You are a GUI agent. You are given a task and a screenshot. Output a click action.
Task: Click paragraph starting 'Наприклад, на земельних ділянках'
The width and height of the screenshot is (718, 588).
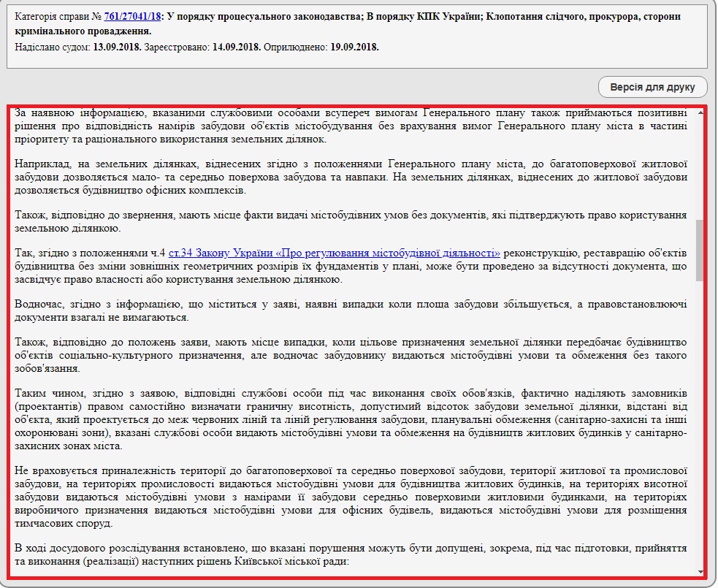pyautogui.click(x=351, y=177)
